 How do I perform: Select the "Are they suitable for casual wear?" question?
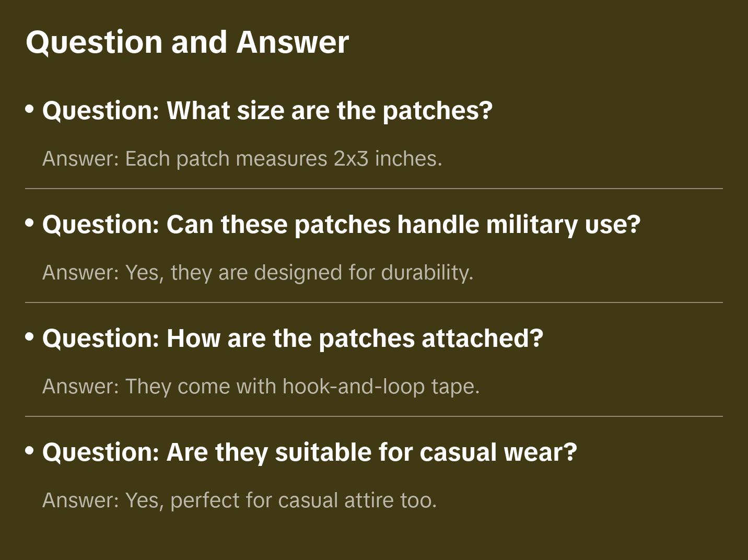309,452
